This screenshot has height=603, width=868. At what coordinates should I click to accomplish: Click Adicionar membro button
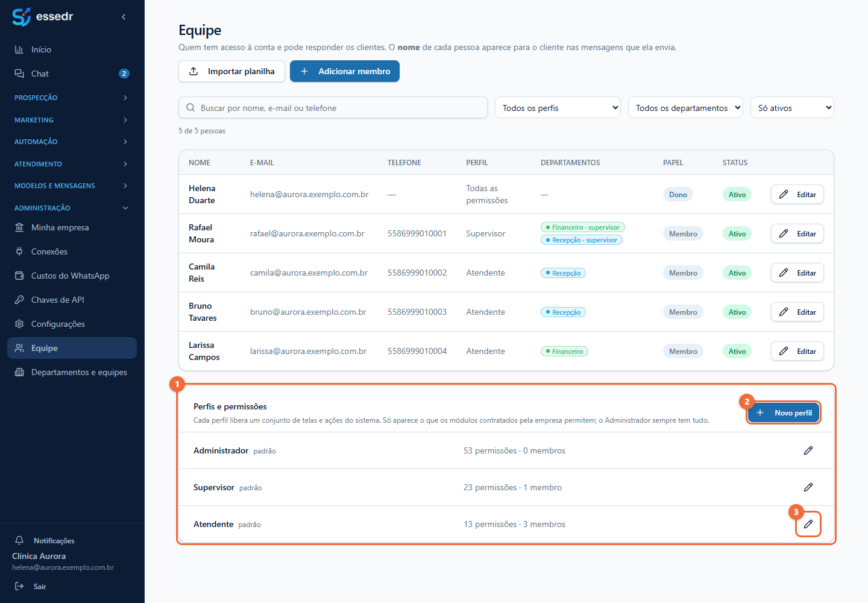345,71
